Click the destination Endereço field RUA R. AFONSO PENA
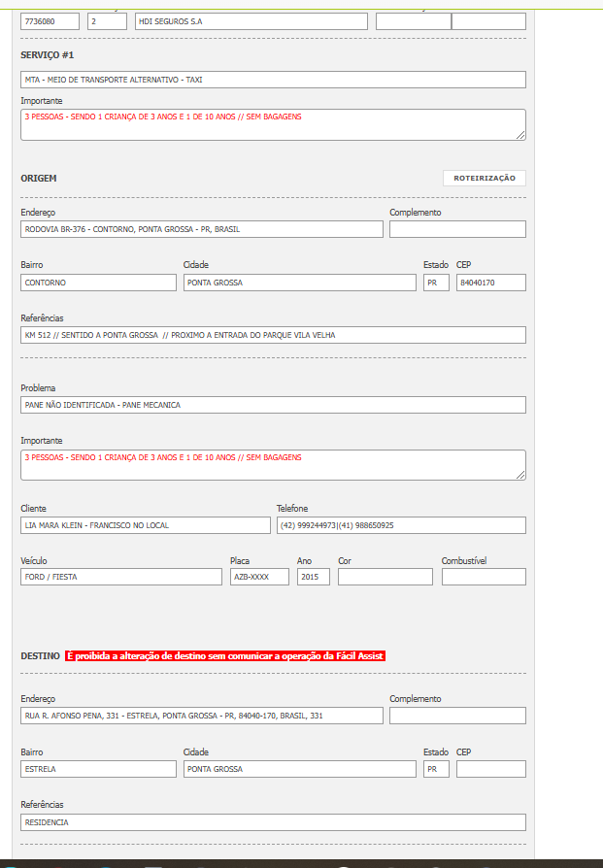The height and width of the screenshot is (868, 603). click(202, 716)
